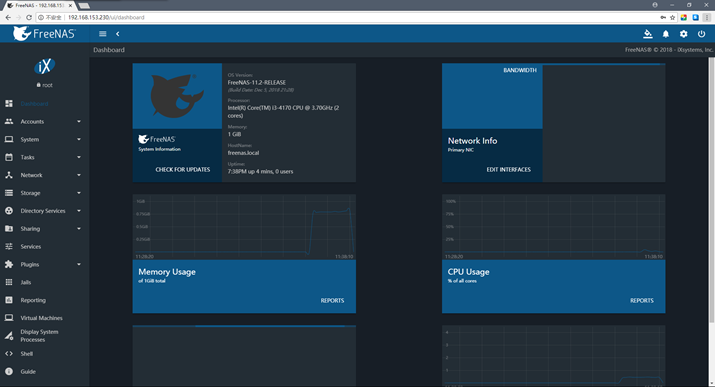Open Jails in the sidebar
715x387 pixels.
pyautogui.click(x=26, y=282)
